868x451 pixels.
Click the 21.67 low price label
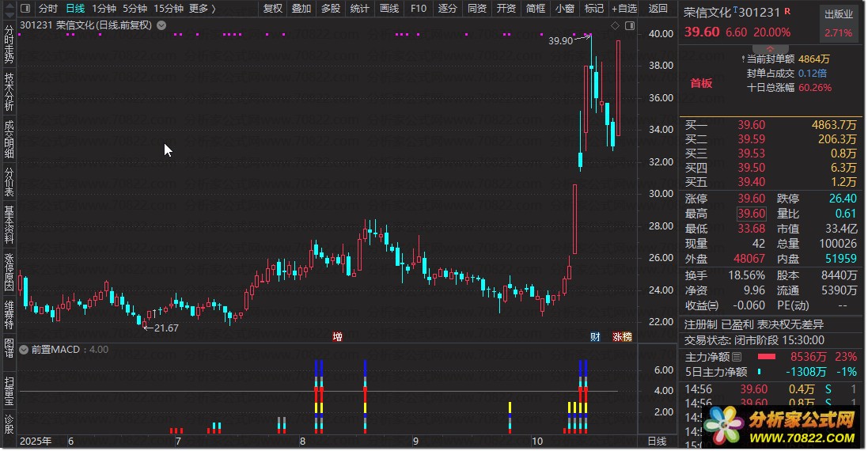[x=166, y=328]
